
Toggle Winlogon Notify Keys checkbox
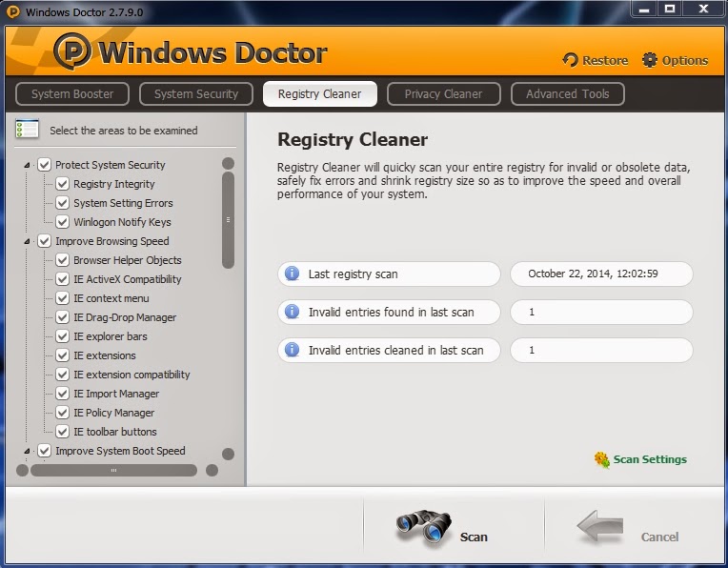pos(63,221)
